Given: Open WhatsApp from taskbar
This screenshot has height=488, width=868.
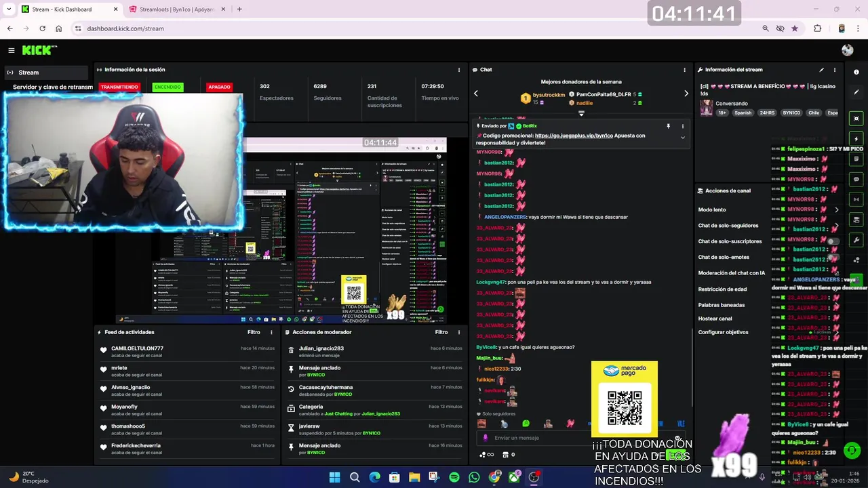Looking at the screenshot, I should coord(474,478).
